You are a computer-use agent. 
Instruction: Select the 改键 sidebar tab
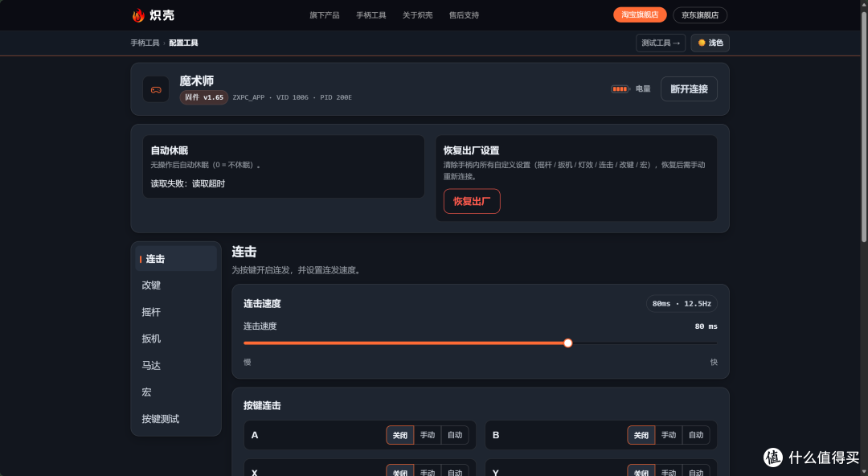(x=176, y=285)
